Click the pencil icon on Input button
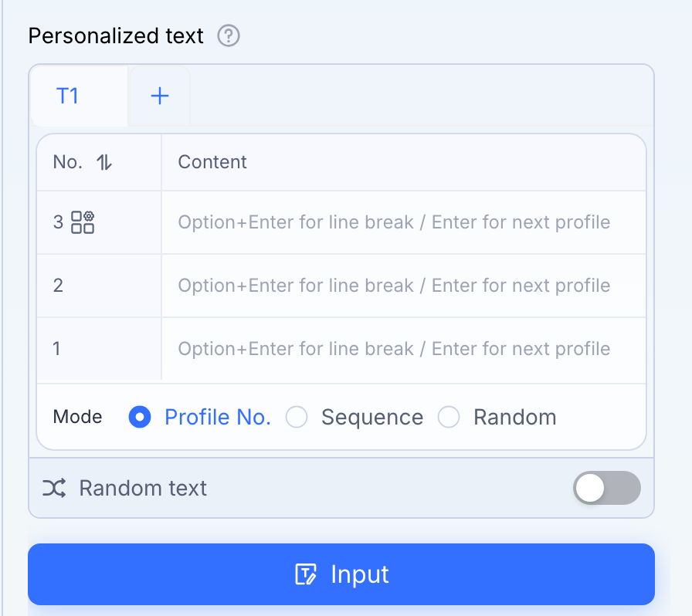This screenshot has height=616, width=692. click(306, 574)
